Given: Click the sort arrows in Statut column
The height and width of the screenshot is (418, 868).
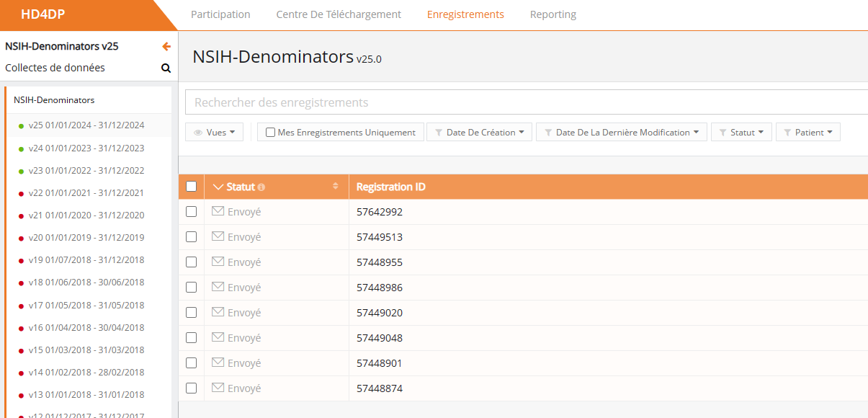Looking at the screenshot, I should point(335,187).
